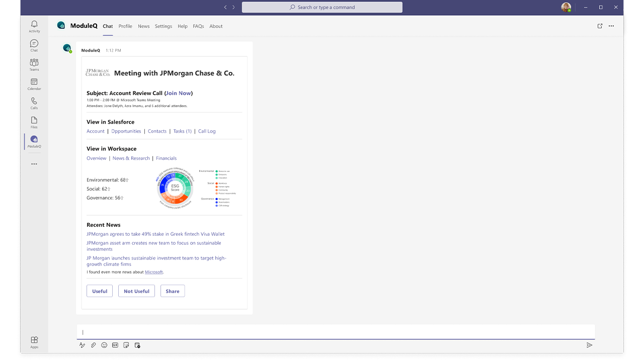
Task: Go forward with the right history arrow
Action: click(233, 7)
